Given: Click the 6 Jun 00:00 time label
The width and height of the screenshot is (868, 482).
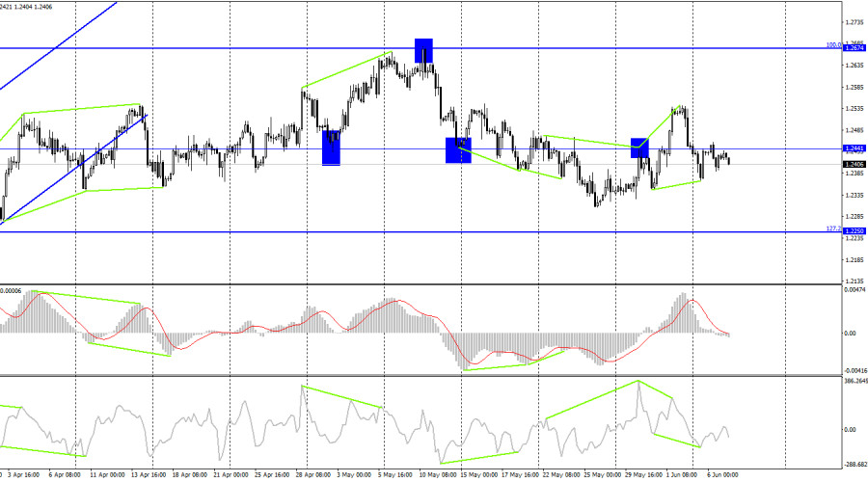Looking at the screenshot, I should pyautogui.click(x=723, y=475).
